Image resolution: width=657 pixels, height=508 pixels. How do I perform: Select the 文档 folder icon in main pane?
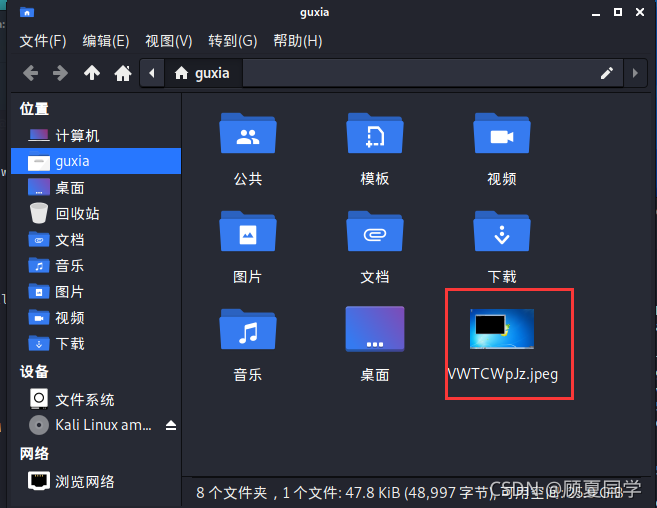[x=375, y=231]
